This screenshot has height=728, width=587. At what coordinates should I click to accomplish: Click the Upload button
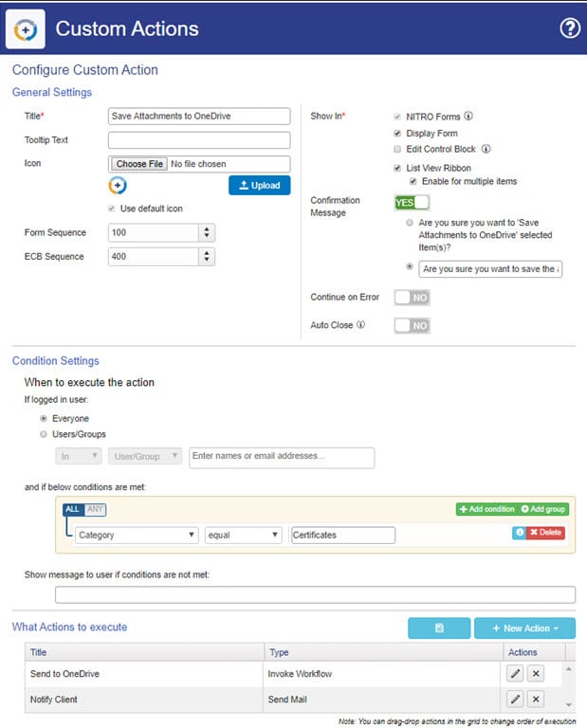(x=259, y=185)
